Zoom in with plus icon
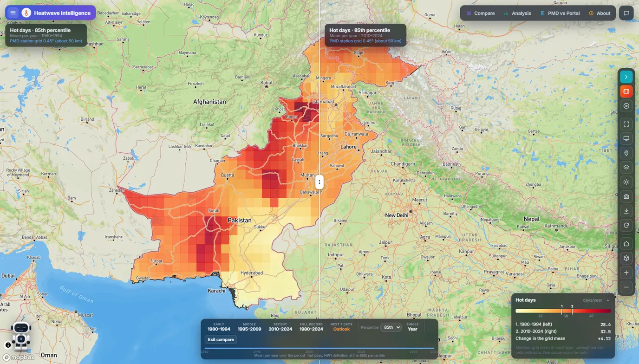 coord(626,273)
